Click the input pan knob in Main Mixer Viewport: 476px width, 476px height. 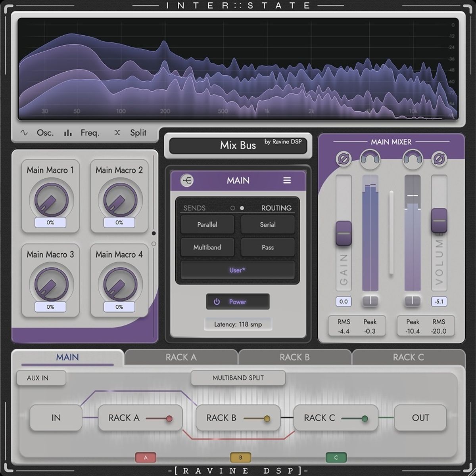point(370,159)
